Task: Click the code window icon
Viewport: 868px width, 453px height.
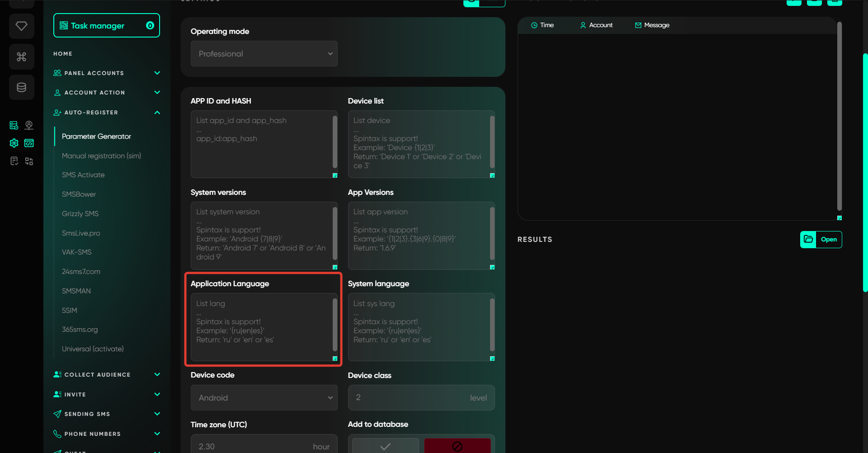Action: point(29,143)
